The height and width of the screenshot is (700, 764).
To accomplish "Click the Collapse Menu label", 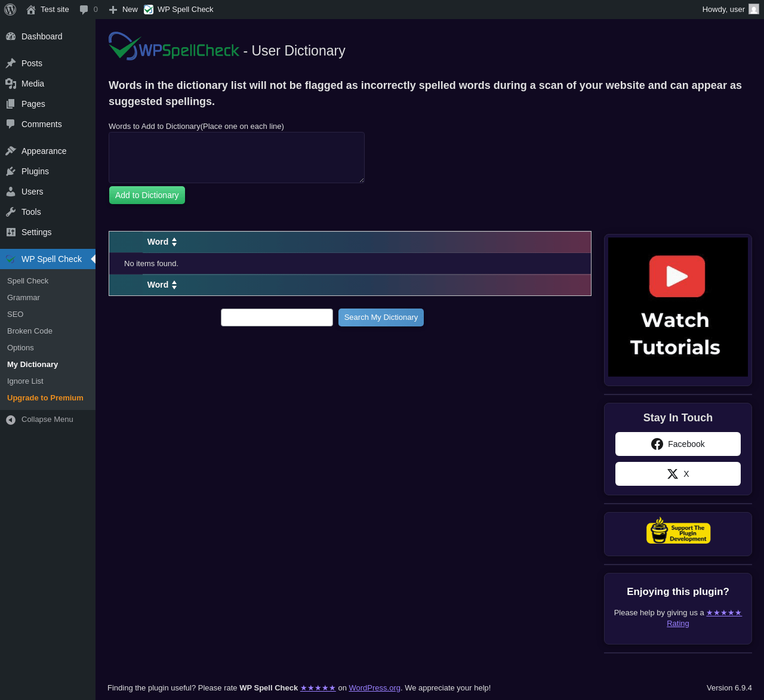I will coord(47,420).
